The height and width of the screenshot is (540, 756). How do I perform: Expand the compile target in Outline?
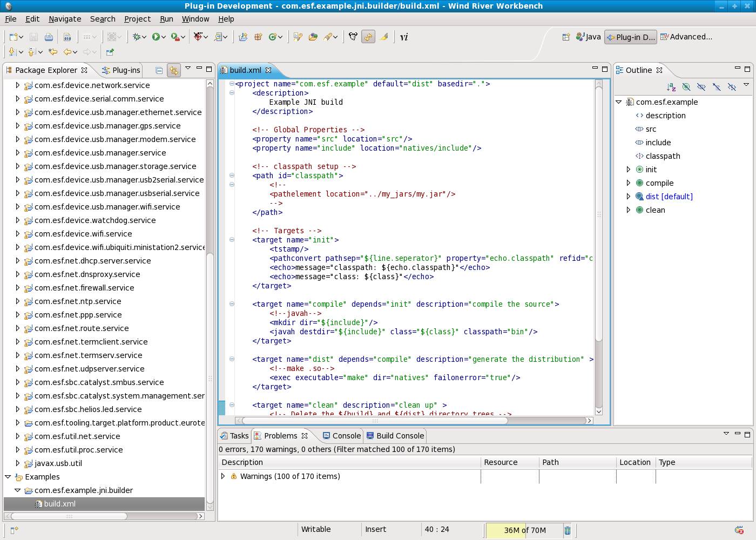tap(629, 183)
